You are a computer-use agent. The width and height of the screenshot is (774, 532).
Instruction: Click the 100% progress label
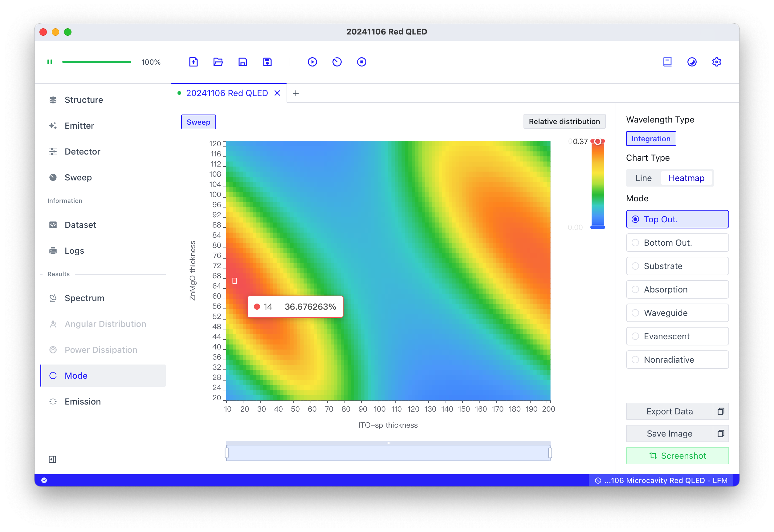tap(151, 62)
